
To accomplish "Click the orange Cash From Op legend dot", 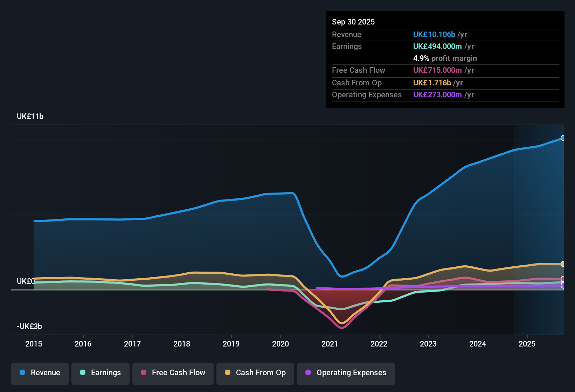I will click(x=228, y=373).
